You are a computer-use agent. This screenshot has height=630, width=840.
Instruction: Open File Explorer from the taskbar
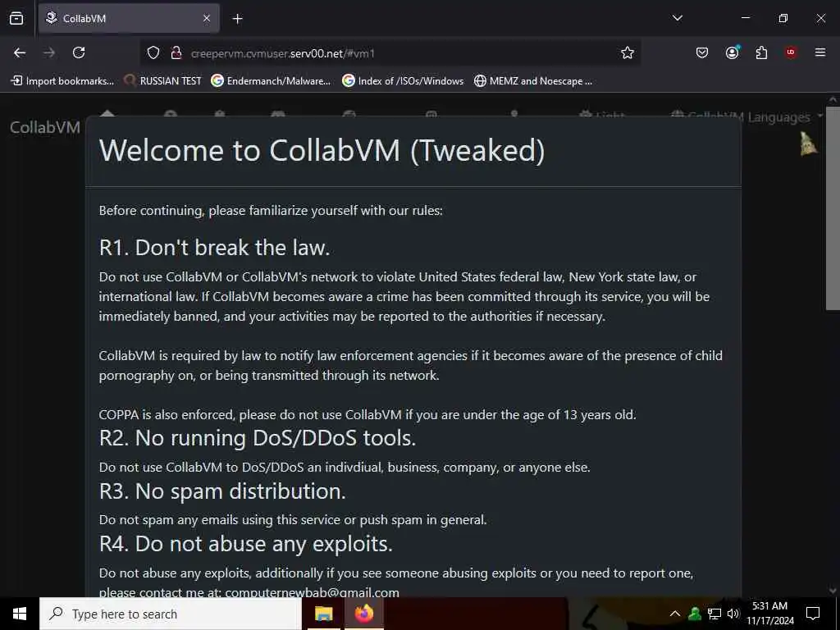[x=323, y=614]
